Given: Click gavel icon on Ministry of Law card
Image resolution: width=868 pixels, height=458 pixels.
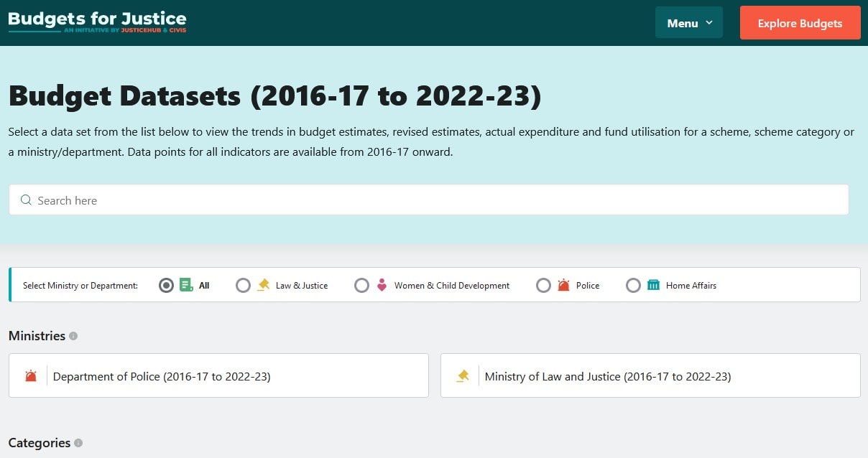Looking at the screenshot, I should [x=463, y=375].
